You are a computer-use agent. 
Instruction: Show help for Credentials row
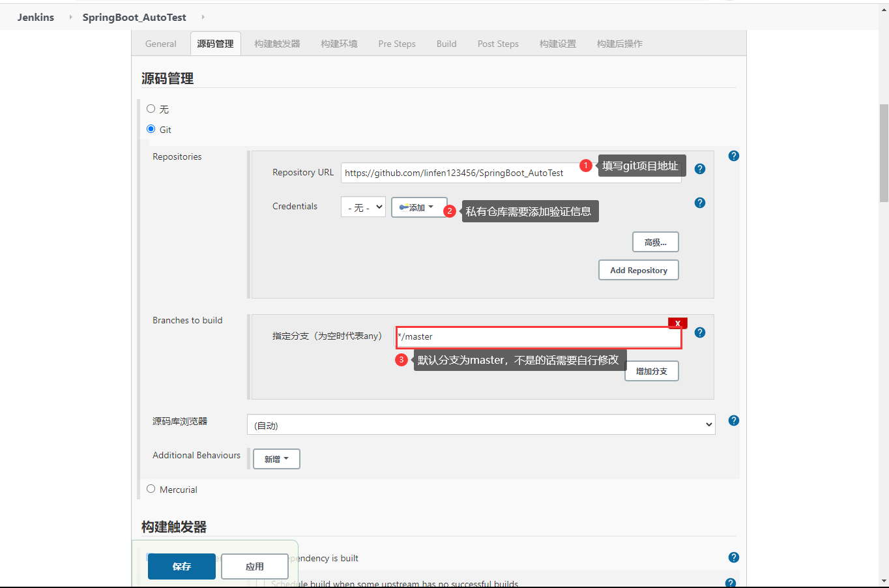(x=700, y=203)
